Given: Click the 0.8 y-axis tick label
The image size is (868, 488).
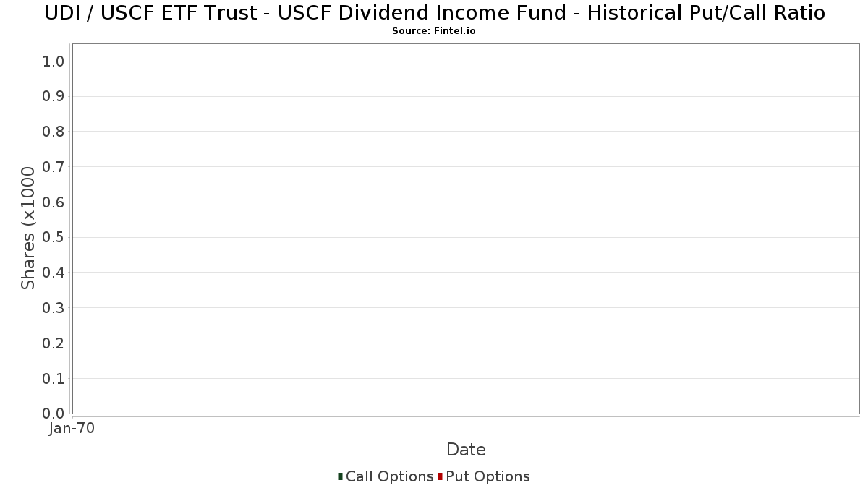Looking at the screenshot, I should [54, 132].
